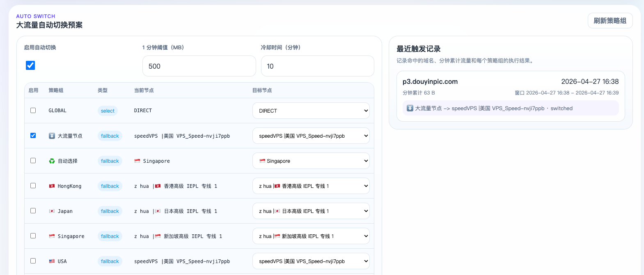Click the 启用 column header

coord(33,90)
